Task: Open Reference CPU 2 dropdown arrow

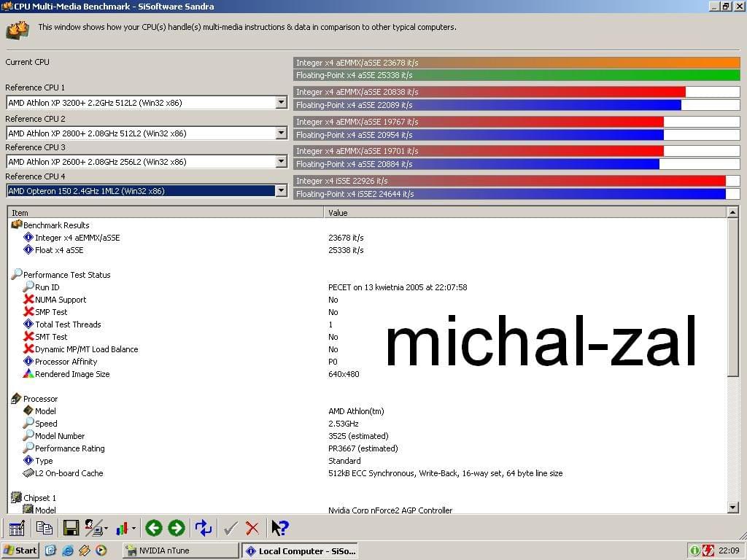Action: pos(282,133)
